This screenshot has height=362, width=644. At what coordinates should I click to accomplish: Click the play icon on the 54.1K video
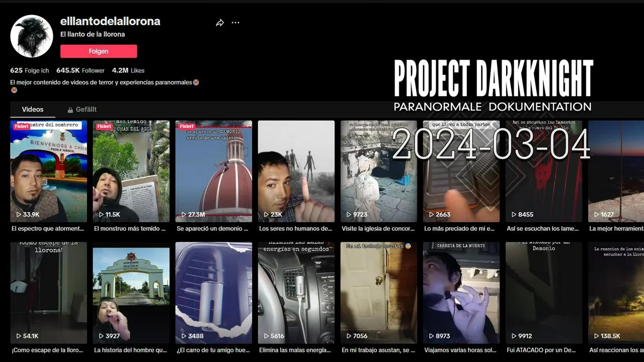tap(20, 336)
